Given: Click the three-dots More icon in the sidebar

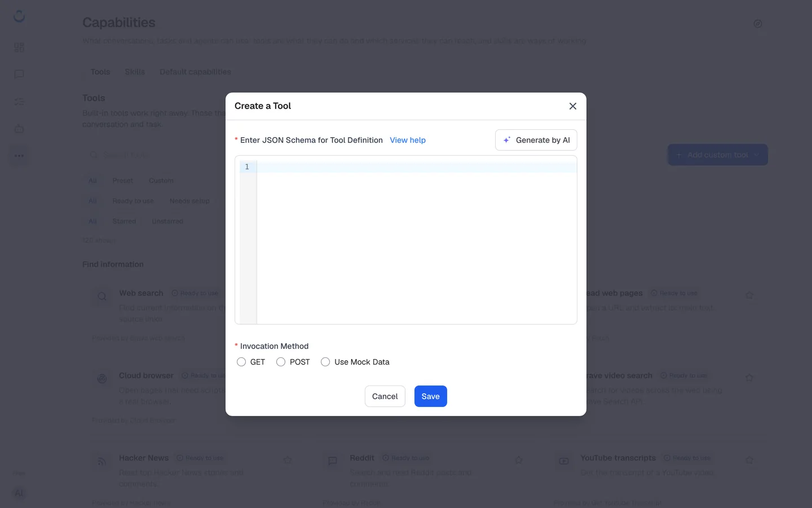Looking at the screenshot, I should 19,156.
